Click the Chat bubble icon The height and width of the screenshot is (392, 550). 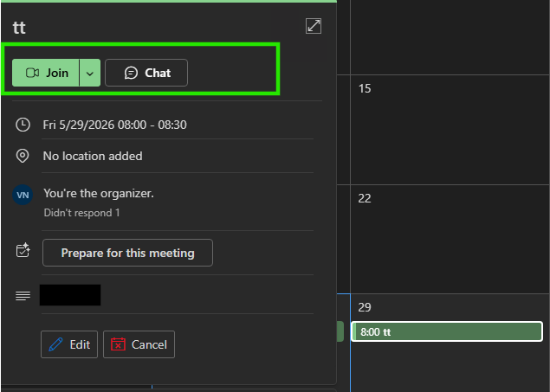click(x=131, y=73)
